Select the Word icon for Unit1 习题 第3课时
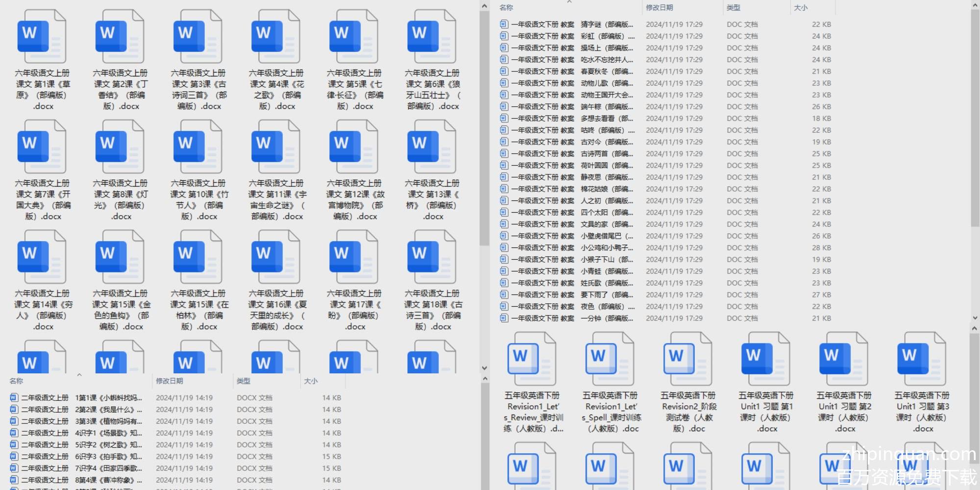 pyautogui.click(x=922, y=359)
